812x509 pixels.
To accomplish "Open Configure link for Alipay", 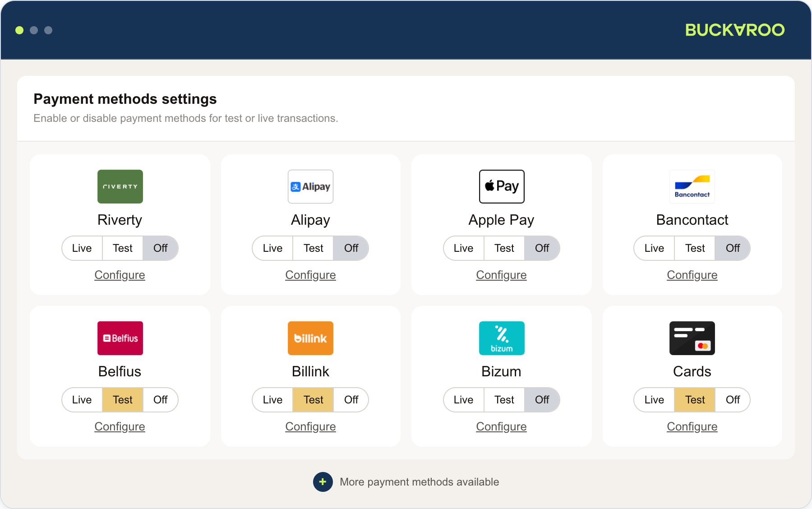I will pos(310,275).
